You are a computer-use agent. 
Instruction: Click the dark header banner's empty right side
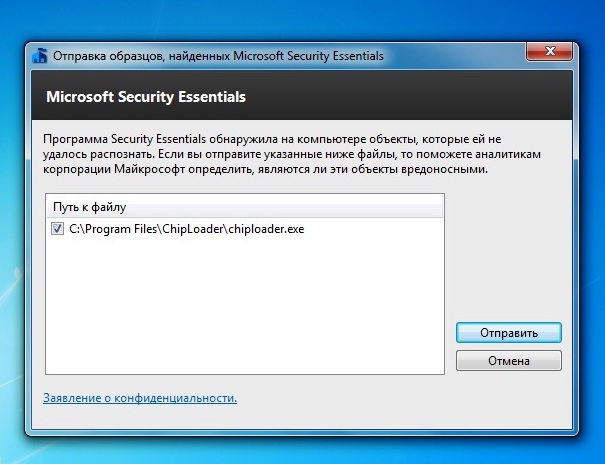pyautogui.click(x=450, y=98)
